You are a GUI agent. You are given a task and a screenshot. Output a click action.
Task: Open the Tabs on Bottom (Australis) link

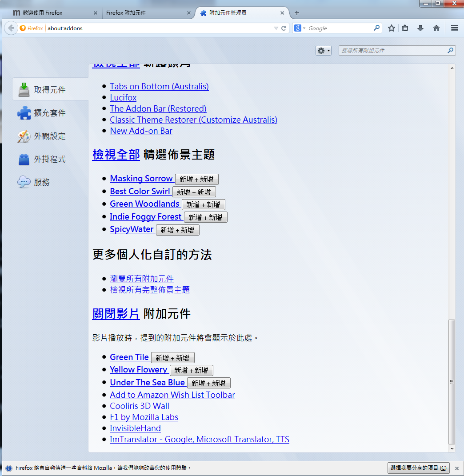159,87
